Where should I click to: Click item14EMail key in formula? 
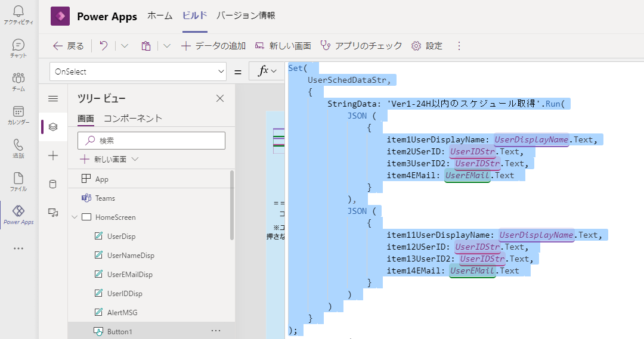(414, 271)
